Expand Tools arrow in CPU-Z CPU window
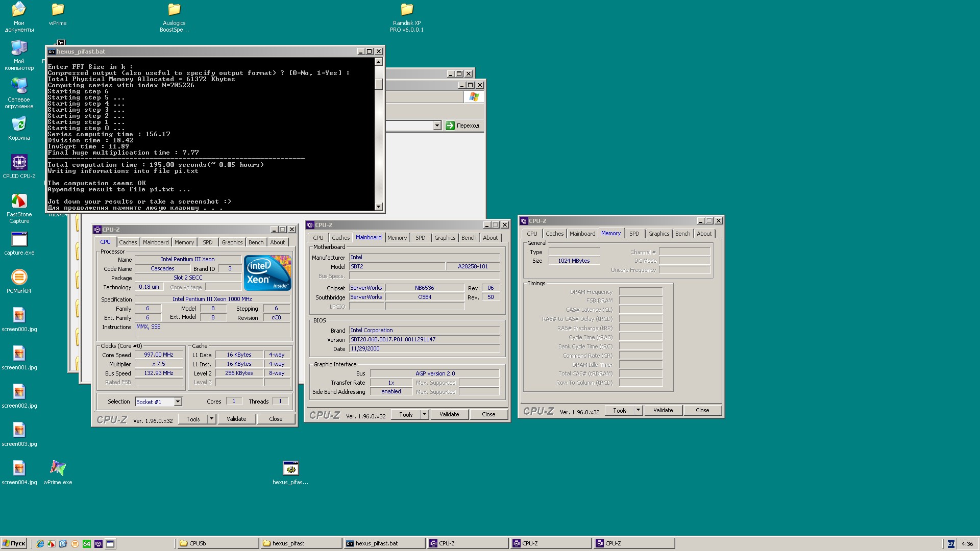980x551 pixels. click(x=211, y=419)
